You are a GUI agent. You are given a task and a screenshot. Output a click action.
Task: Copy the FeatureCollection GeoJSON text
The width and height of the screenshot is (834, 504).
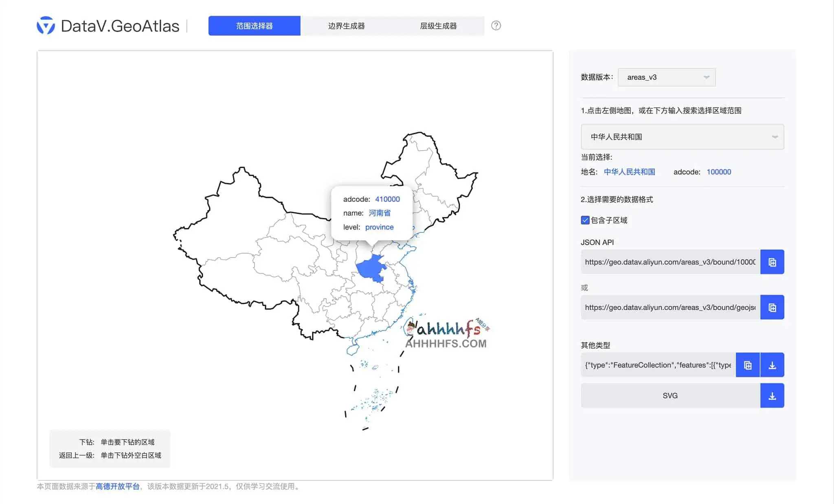(748, 365)
